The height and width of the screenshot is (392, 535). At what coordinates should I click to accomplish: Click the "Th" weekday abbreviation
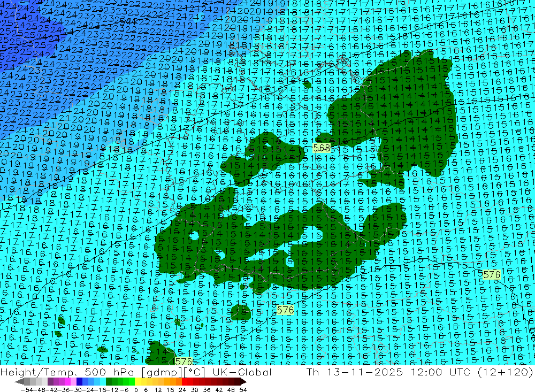tap(313, 372)
